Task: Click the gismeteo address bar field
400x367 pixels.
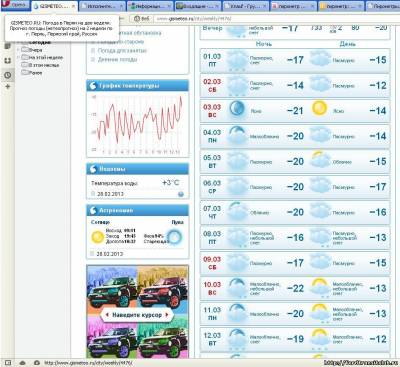Action: click(275, 19)
